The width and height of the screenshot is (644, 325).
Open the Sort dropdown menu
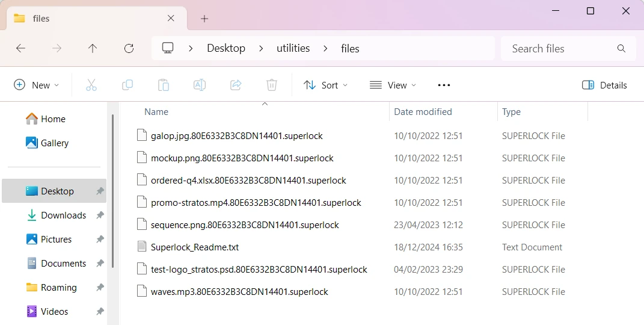(326, 85)
